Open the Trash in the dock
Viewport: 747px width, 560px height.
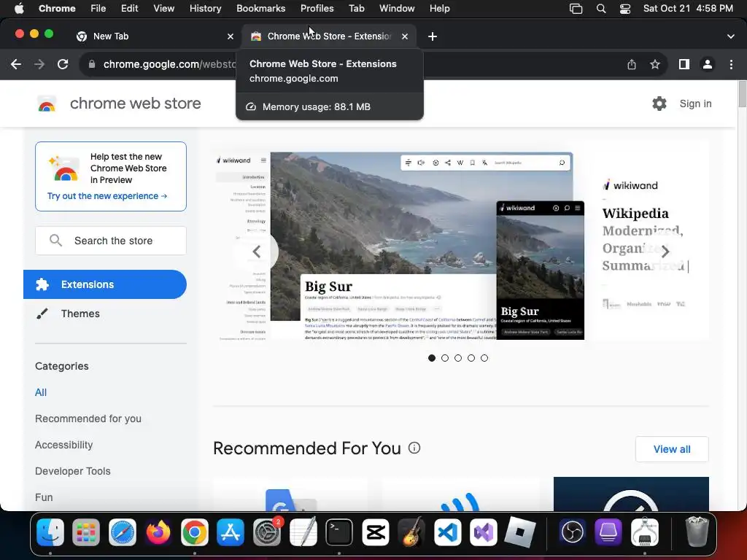tap(697, 532)
